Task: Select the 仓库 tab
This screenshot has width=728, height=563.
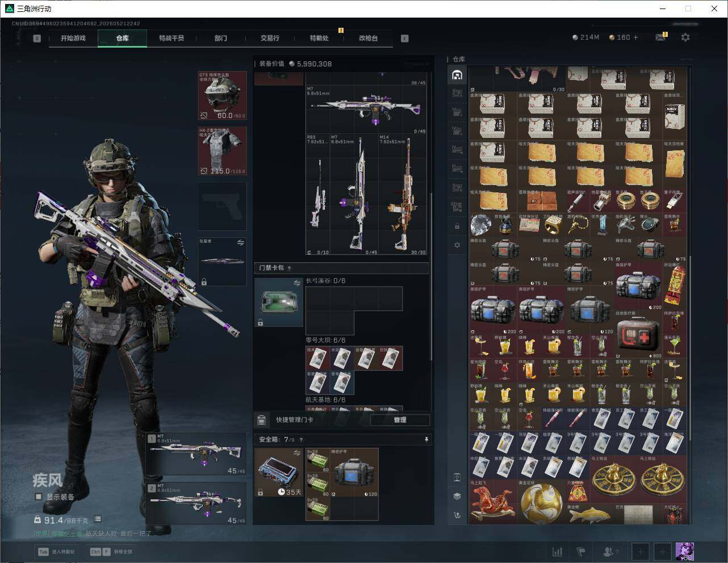Action: click(122, 38)
